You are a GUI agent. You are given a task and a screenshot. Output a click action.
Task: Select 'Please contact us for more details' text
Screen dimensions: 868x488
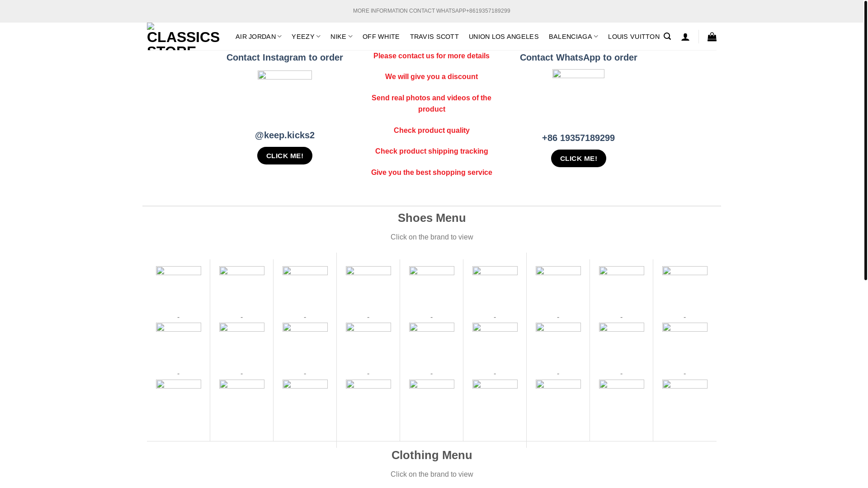(432, 56)
